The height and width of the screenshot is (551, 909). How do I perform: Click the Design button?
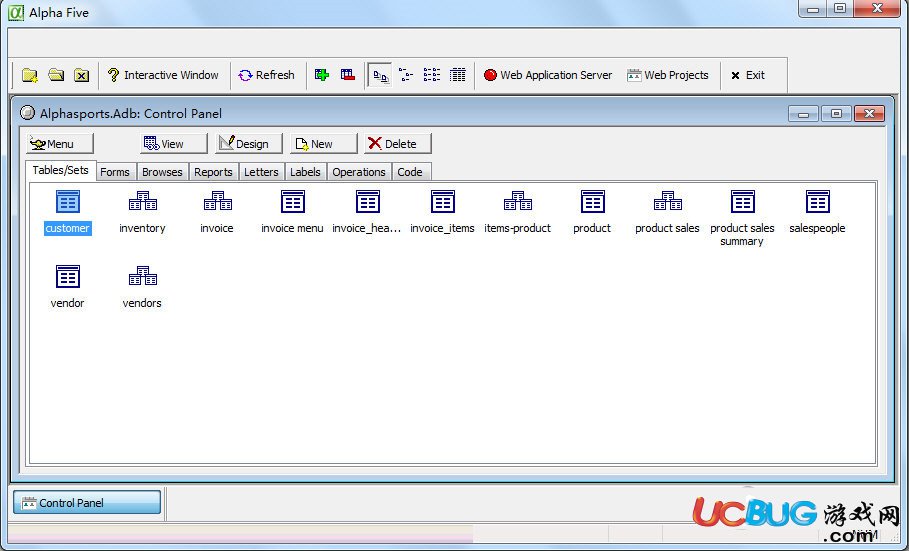[249, 143]
